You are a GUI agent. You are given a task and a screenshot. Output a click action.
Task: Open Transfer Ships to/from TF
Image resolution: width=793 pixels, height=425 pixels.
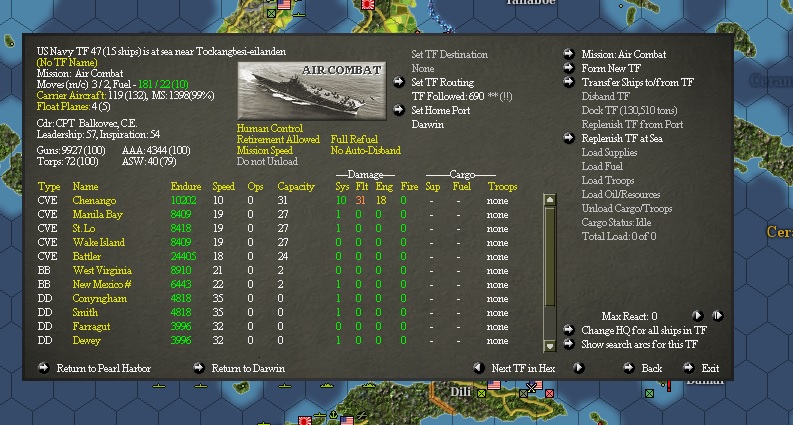click(x=637, y=82)
